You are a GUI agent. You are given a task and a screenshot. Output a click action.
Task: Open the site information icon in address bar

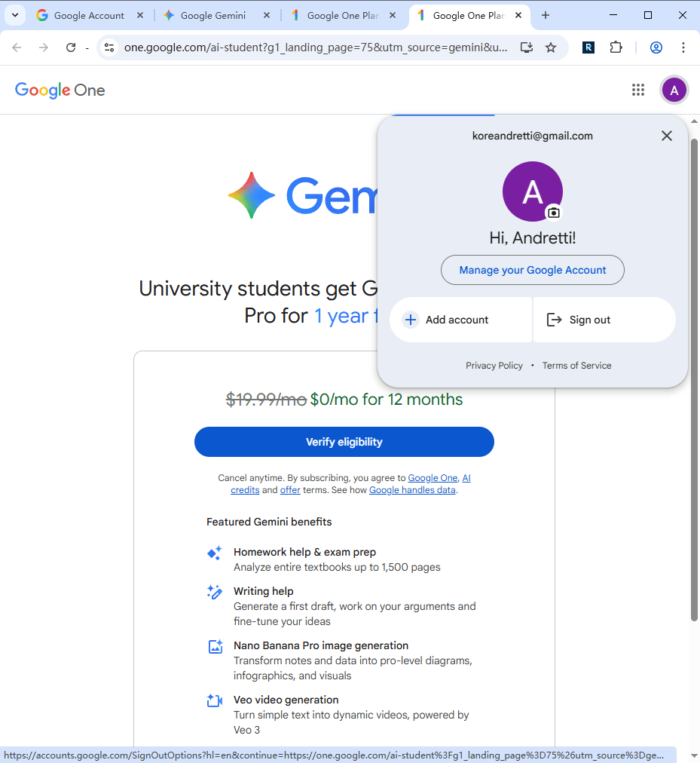pos(109,47)
